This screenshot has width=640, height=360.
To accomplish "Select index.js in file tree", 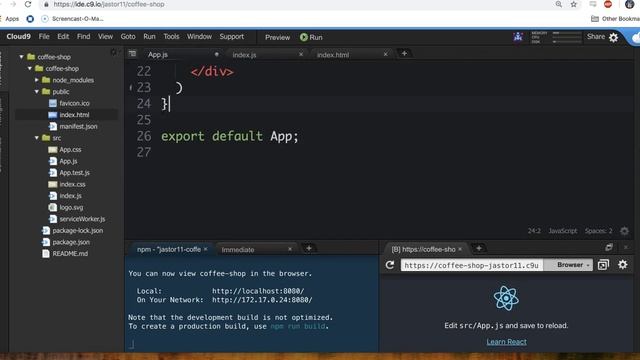I will click(70, 196).
